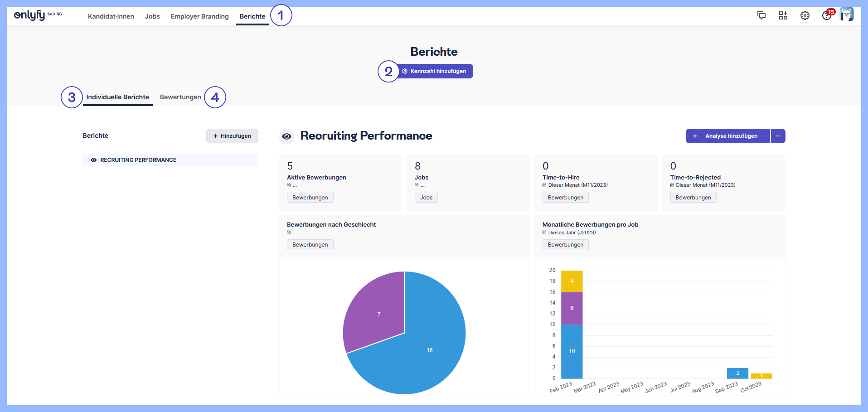Viewport: 868px width, 412px height.
Task: Toggle the Jobs filter chip on the Jobs card
Action: (426, 197)
